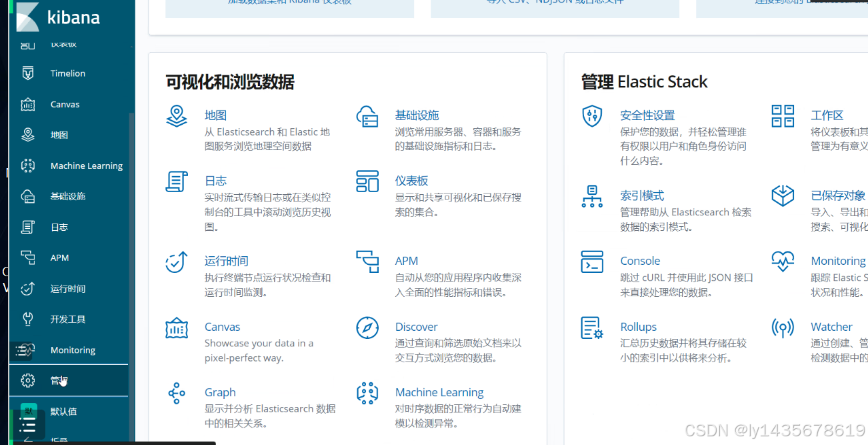Open the 日志 link in the main panel
Screen dimensions: 868x445
point(215,181)
